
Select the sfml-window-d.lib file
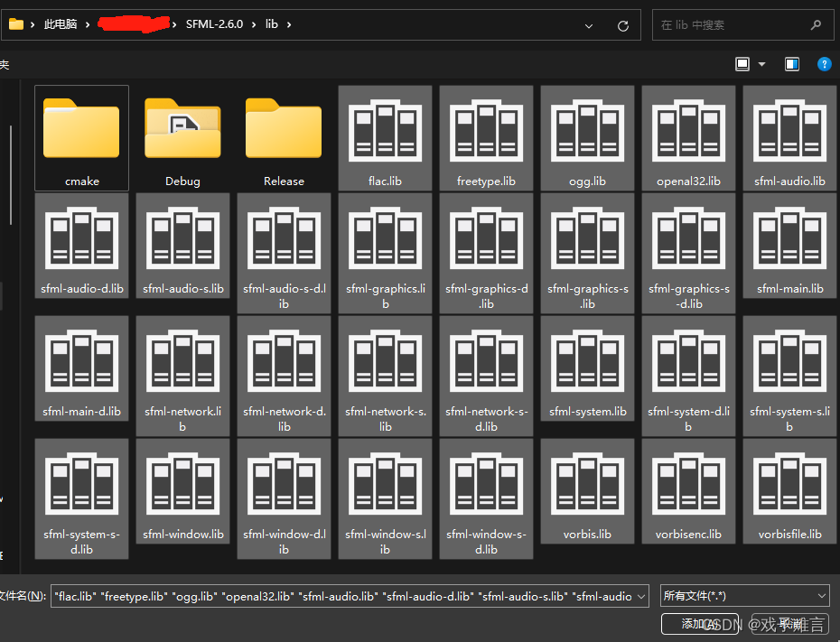click(x=284, y=498)
